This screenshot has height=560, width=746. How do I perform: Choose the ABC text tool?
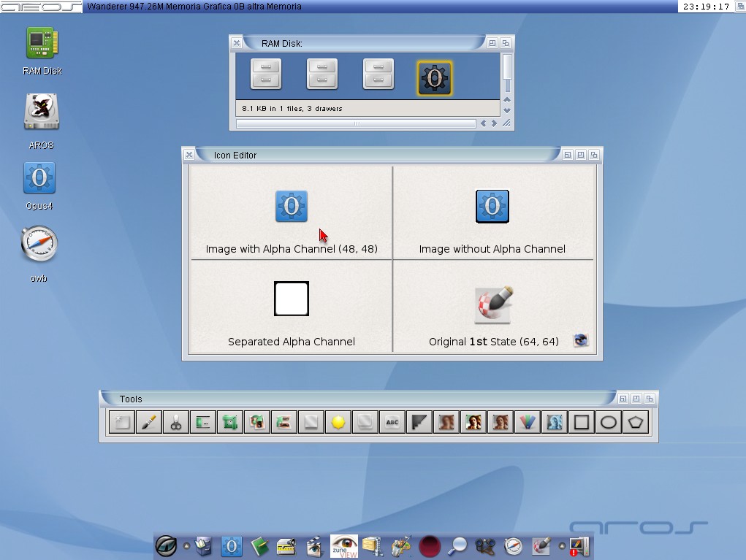[x=392, y=422]
